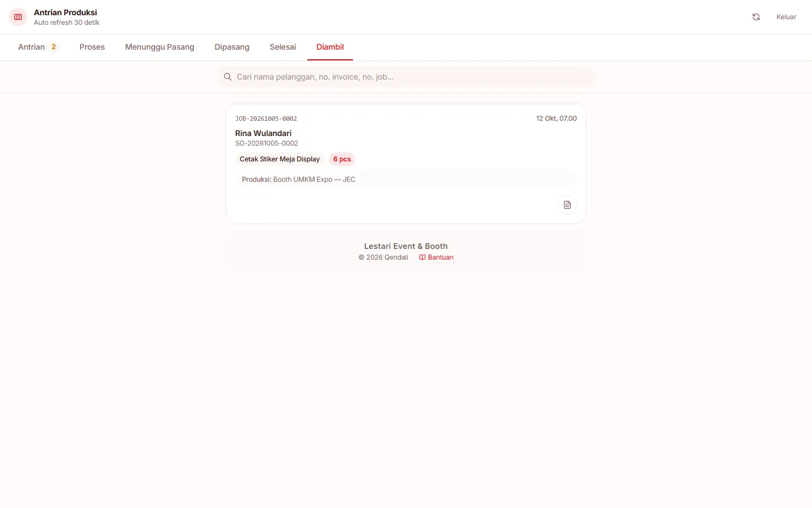Click the Keluar button
This screenshot has height=508, width=812.
coord(786,17)
